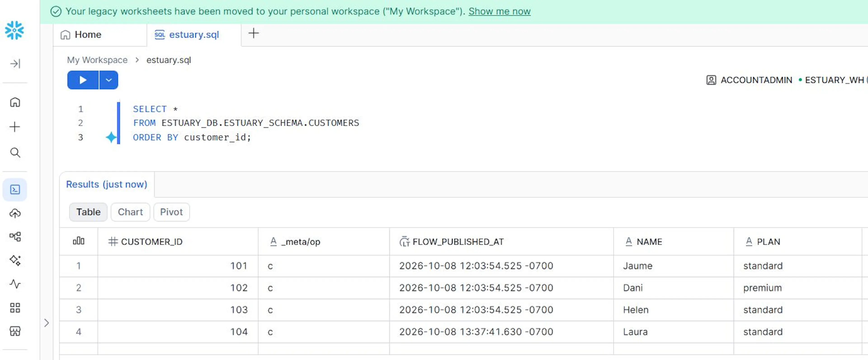This screenshot has width=868, height=360.
Task: Open the Catalog grid sidebar icon
Action: [15, 307]
